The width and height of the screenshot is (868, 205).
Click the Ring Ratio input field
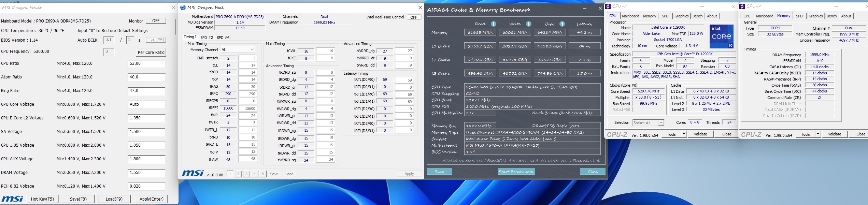point(146,91)
